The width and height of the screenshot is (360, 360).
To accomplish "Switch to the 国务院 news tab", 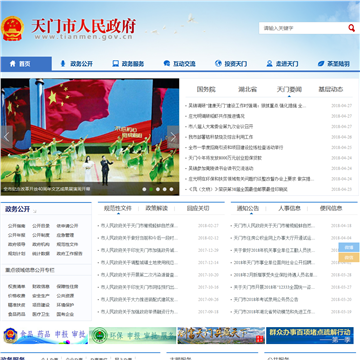I will click(x=206, y=89).
